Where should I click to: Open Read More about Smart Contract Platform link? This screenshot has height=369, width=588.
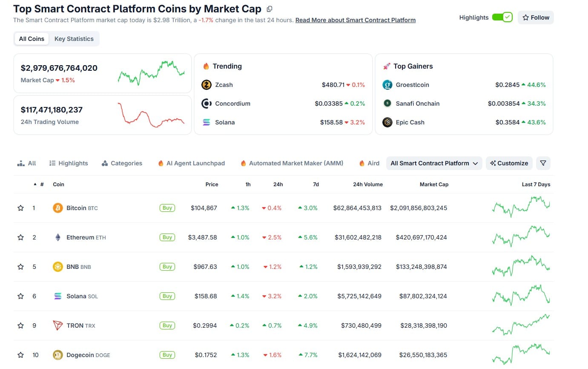point(355,20)
